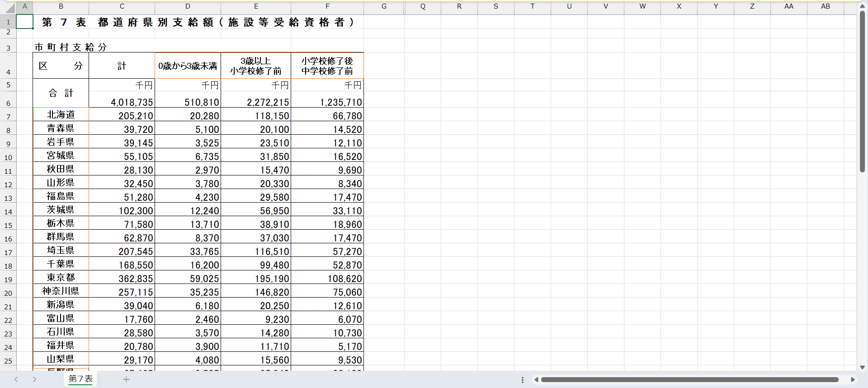Click the horizontal scrollbar thumb

tap(689, 380)
